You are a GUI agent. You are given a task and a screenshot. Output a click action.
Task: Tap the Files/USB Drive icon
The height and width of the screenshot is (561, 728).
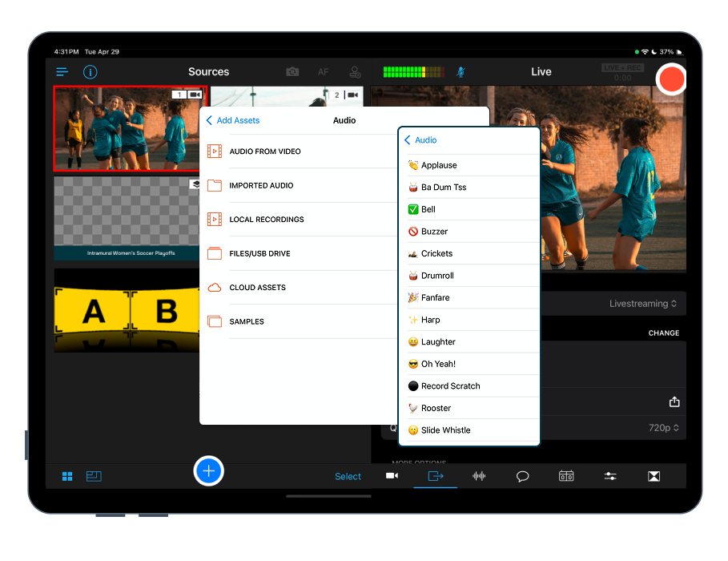214,254
